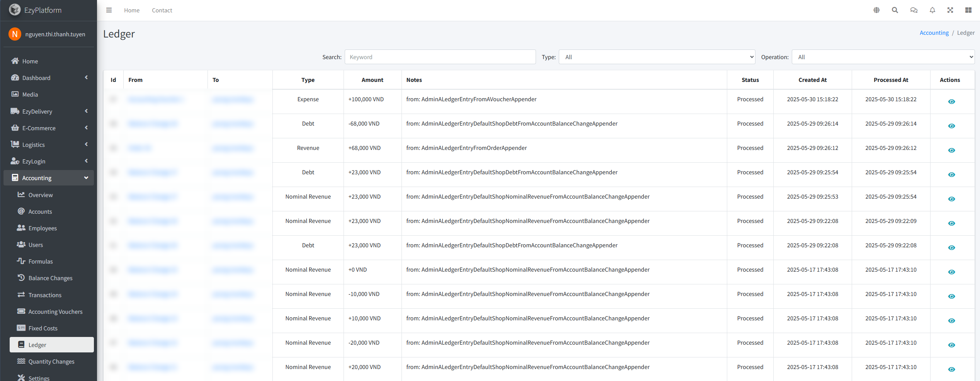980x381 pixels.
Task: Click the Processed At column header
Action: point(891,80)
